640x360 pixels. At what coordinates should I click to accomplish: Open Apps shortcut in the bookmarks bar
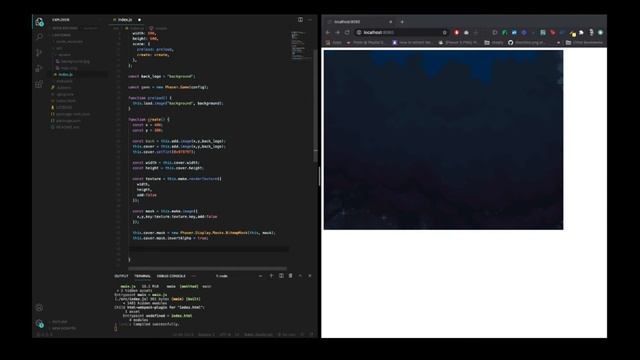[x=333, y=42]
